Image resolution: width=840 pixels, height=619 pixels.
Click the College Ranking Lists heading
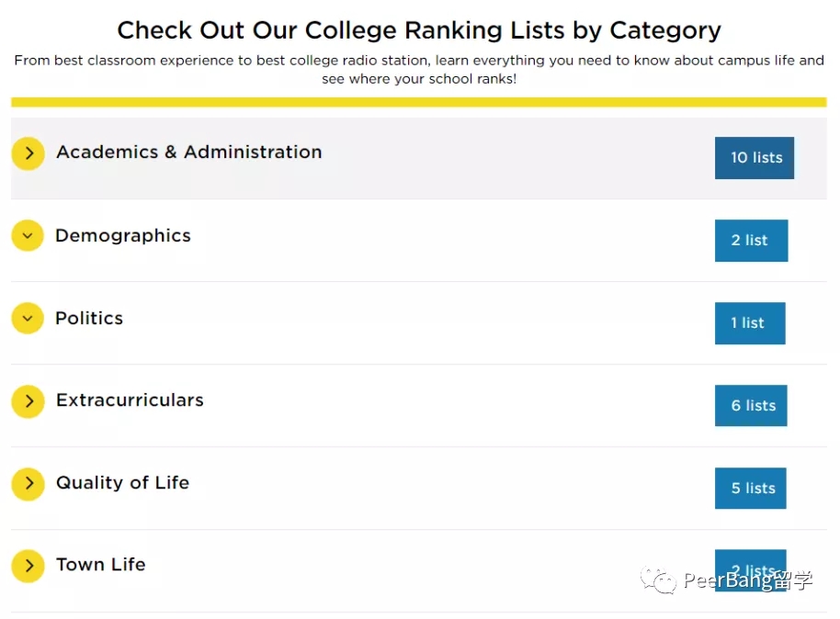(x=419, y=30)
